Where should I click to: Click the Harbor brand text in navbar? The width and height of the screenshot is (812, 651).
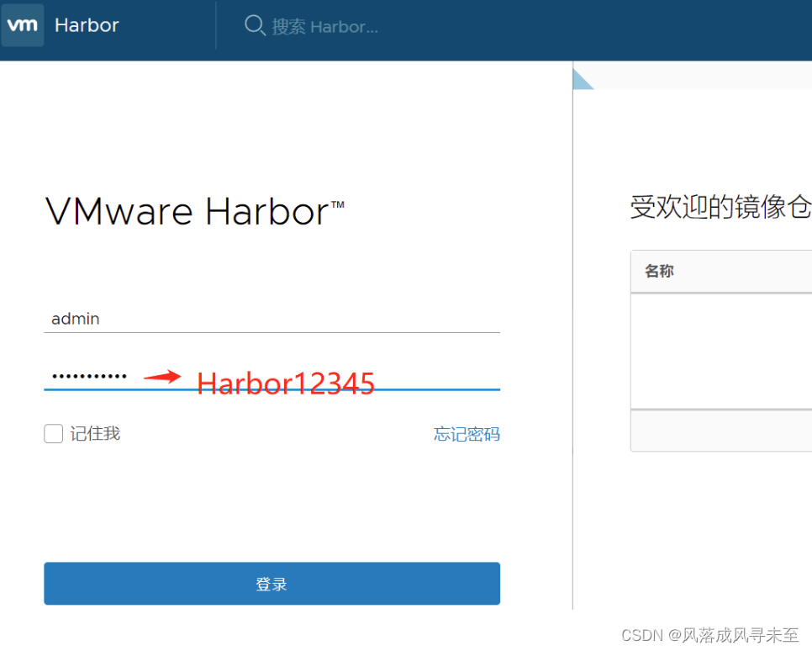[87, 25]
